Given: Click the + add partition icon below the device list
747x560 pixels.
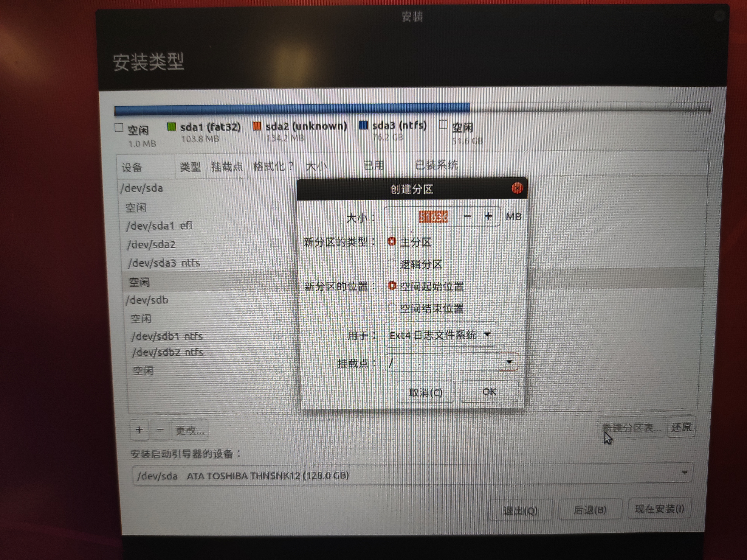Looking at the screenshot, I should pyautogui.click(x=139, y=430).
